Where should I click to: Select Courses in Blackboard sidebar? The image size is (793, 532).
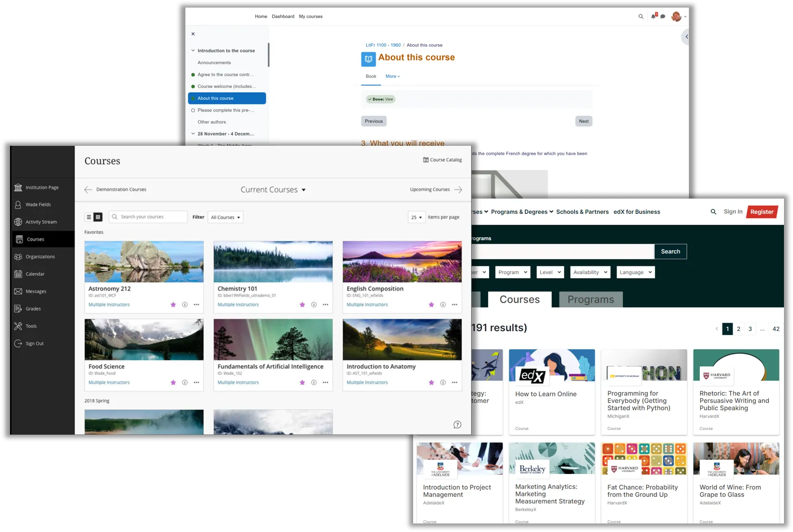coord(42,239)
